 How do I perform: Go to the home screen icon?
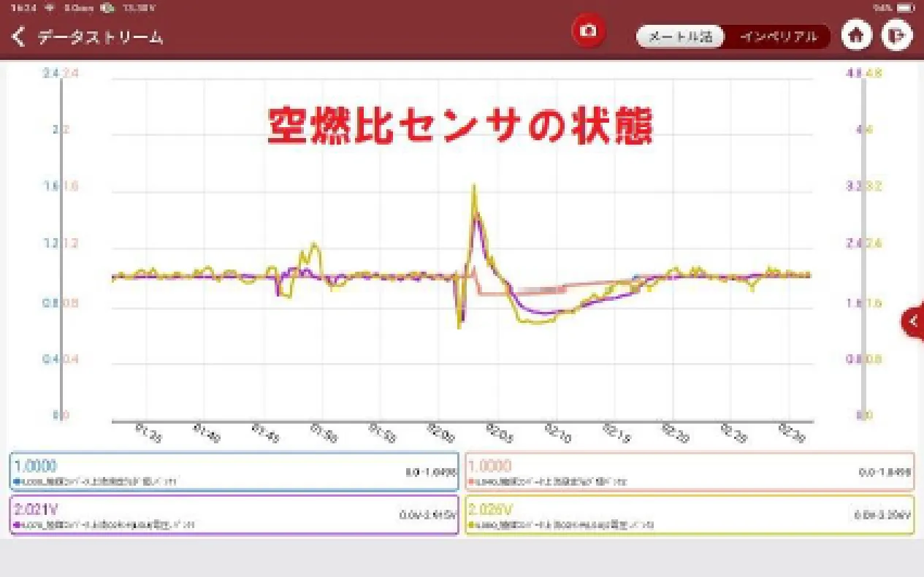click(856, 36)
